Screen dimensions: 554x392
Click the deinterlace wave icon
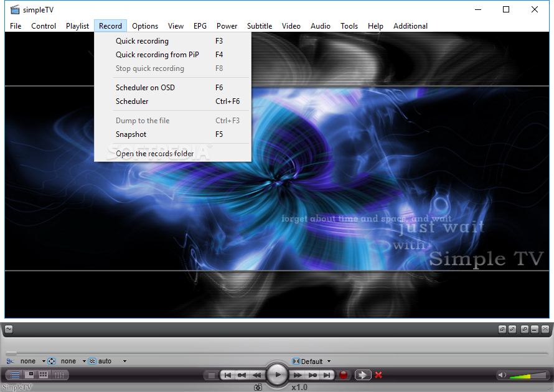[x=92, y=361]
